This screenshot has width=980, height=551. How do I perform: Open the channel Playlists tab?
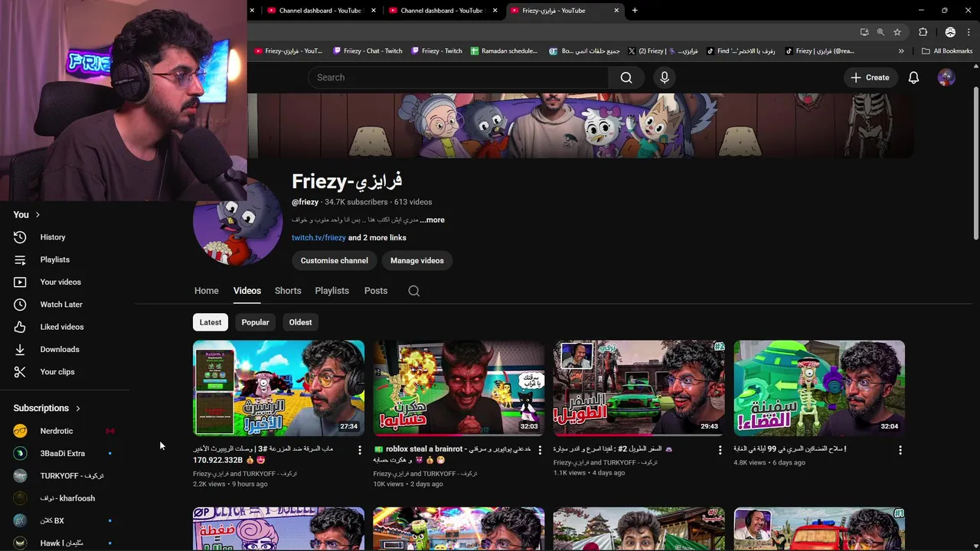pos(332,291)
